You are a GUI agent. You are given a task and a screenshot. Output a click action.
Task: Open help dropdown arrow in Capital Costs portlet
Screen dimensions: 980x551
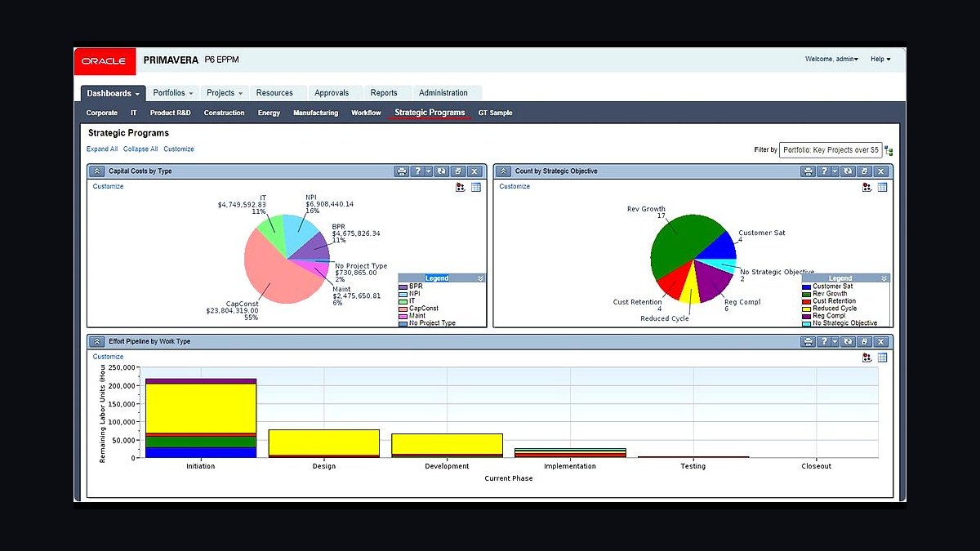(x=427, y=171)
